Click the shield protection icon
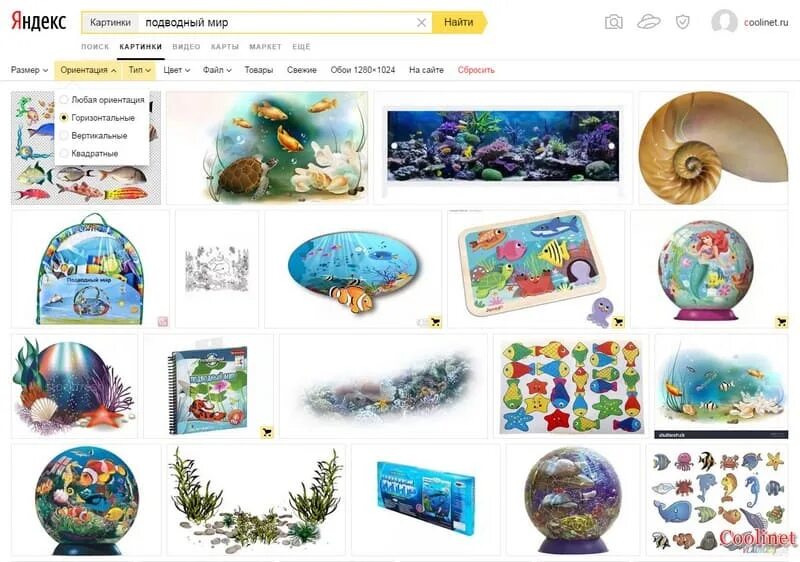This screenshot has width=800, height=562. tap(683, 22)
